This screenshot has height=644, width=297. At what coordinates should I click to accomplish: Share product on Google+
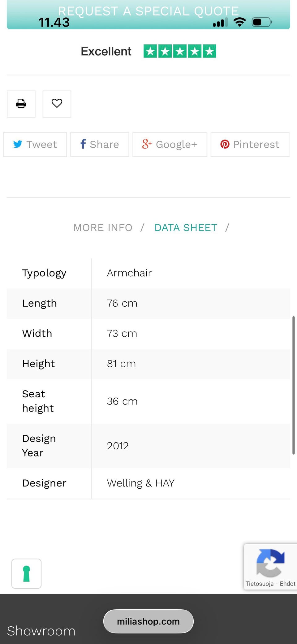pos(170,145)
